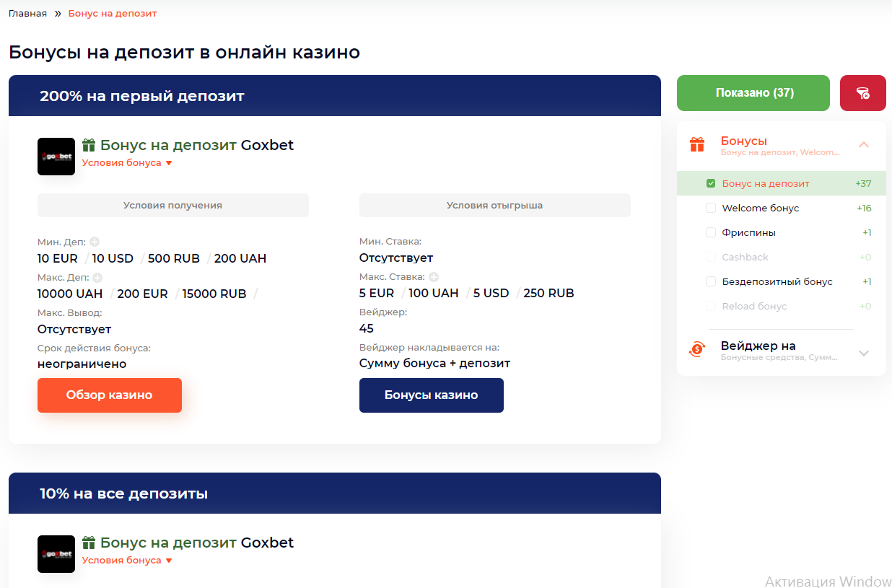Click the Бонусы казино button
The height and width of the screenshot is (588, 892).
(432, 395)
